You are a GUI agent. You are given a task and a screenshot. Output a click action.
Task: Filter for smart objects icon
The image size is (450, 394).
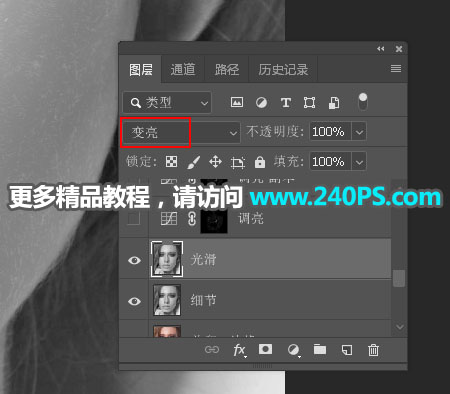click(x=334, y=103)
